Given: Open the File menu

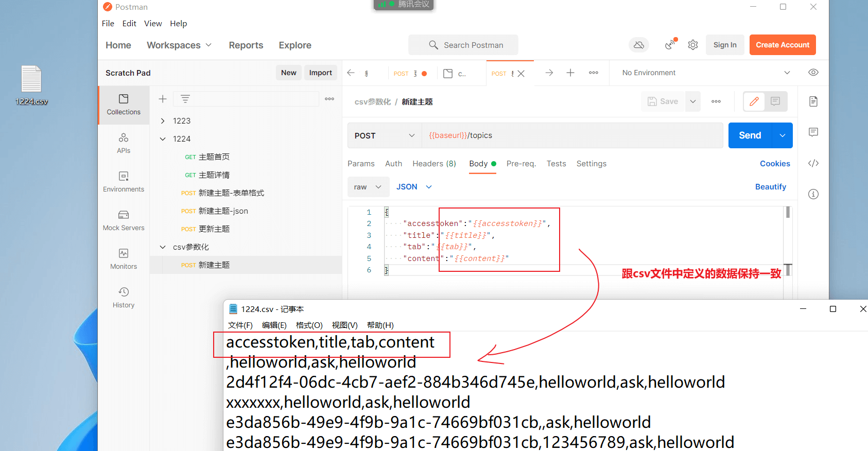Looking at the screenshot, I should (108, 24).
